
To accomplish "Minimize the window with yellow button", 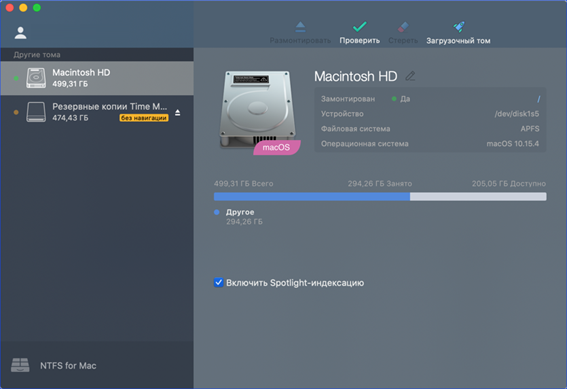I will coord(23,8).
